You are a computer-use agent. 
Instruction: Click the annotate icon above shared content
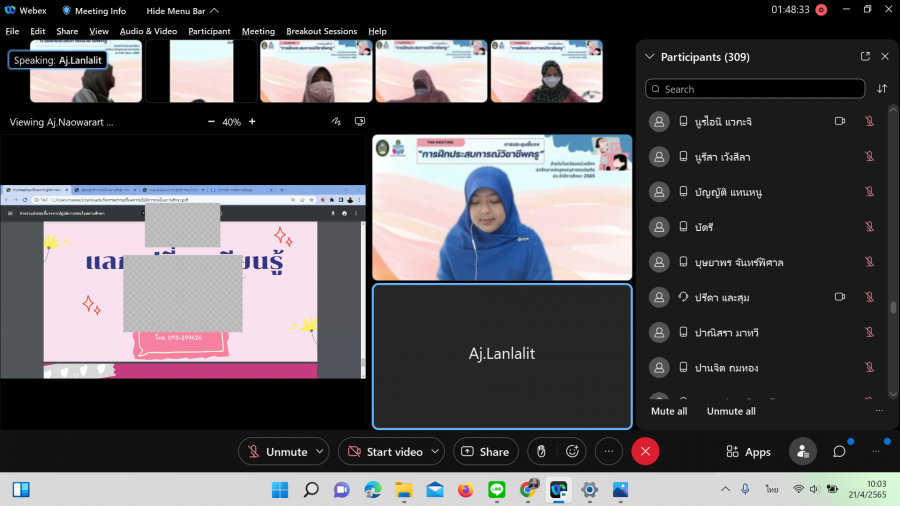tap(336, 122)
